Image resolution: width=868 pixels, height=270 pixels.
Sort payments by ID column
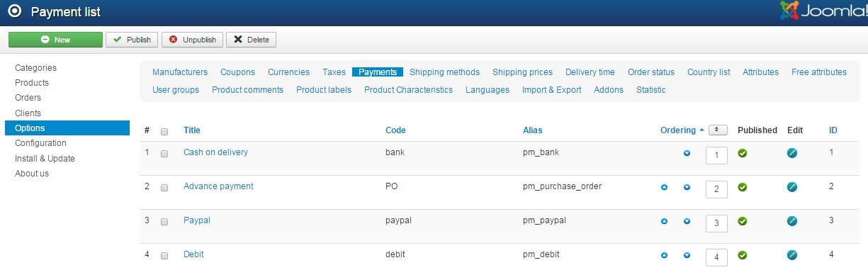[833, 130]
